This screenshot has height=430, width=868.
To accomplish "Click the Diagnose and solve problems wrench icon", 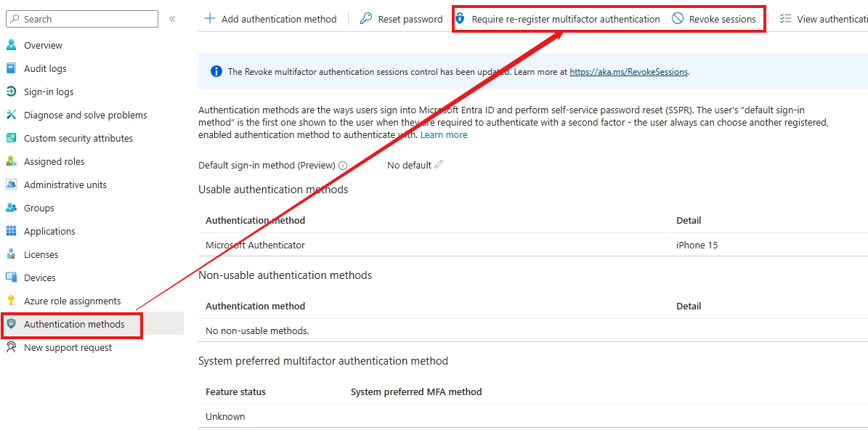I will (11, 115).
